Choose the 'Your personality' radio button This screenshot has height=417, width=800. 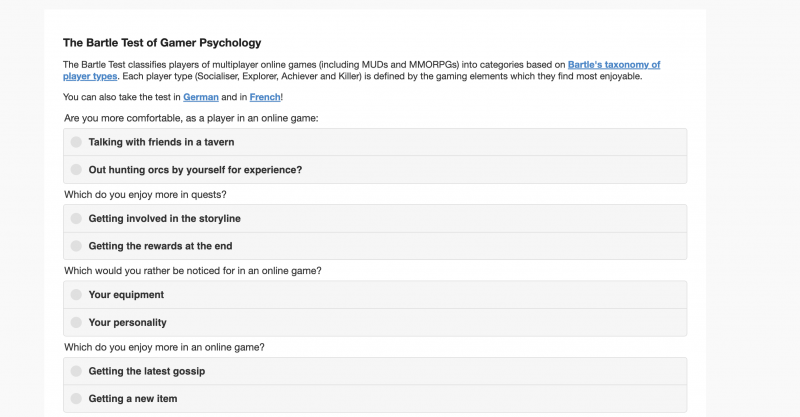point(76,323)
